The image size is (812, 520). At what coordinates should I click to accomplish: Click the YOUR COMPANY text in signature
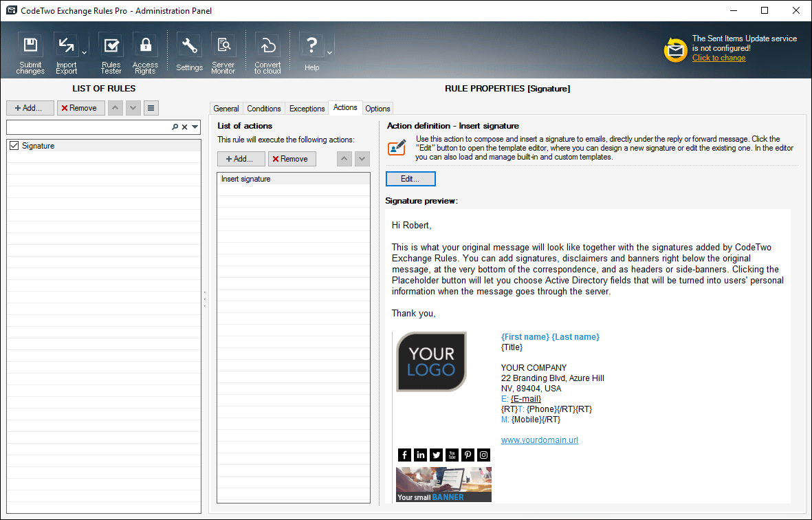click(x=534, y=368)
